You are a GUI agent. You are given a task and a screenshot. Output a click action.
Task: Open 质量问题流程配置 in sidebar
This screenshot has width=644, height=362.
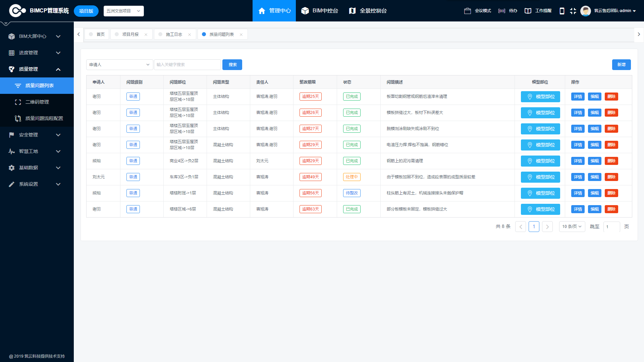point(37,118)
